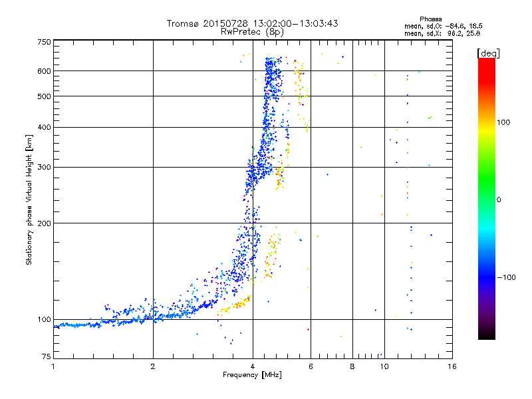Click the y-axis tick label '500'

click(x=44, y=96)
